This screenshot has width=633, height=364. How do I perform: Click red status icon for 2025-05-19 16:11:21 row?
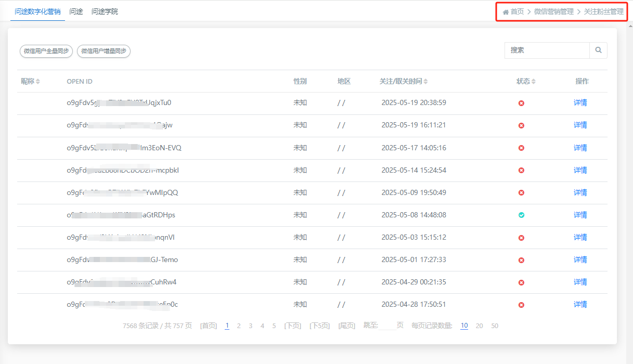(521, 125)
